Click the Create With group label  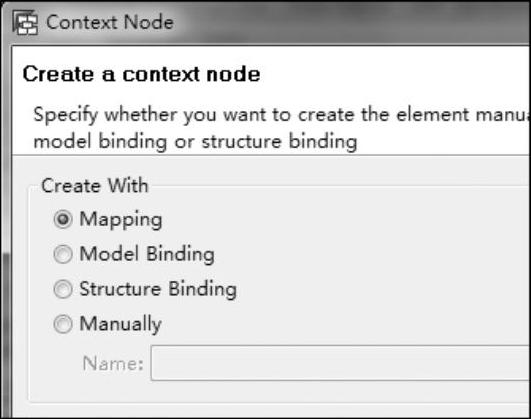[95, 186]
